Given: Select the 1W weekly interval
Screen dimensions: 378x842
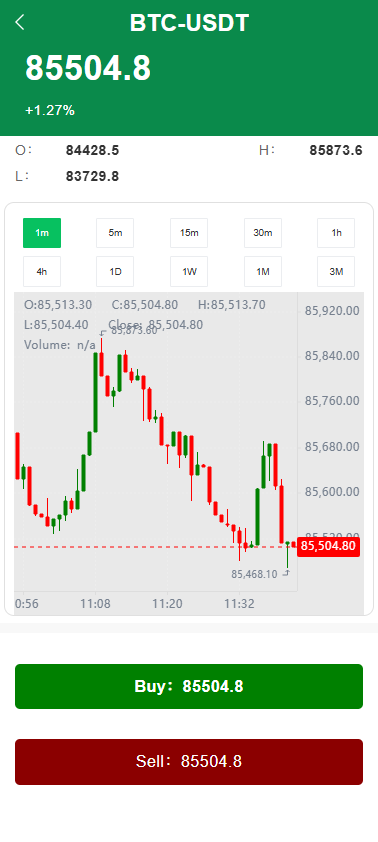Looking at the screenshot, I should click(x=189, y=272).
